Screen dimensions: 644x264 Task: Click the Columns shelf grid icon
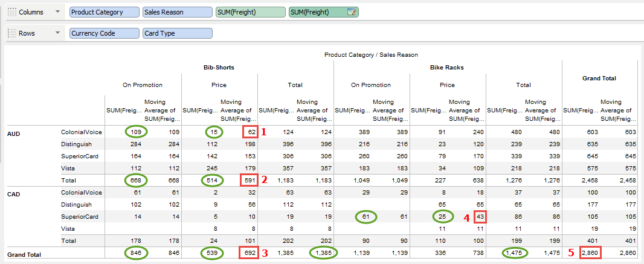11,12
